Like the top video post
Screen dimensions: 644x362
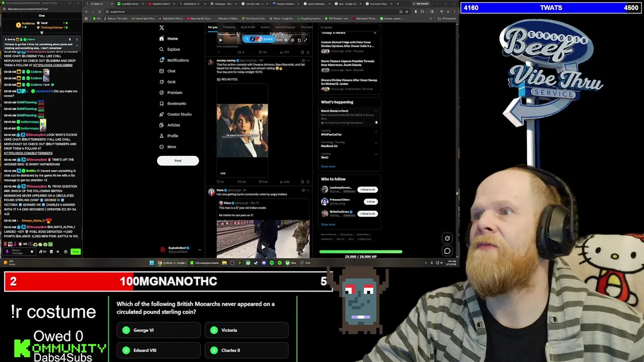(261, 52)
